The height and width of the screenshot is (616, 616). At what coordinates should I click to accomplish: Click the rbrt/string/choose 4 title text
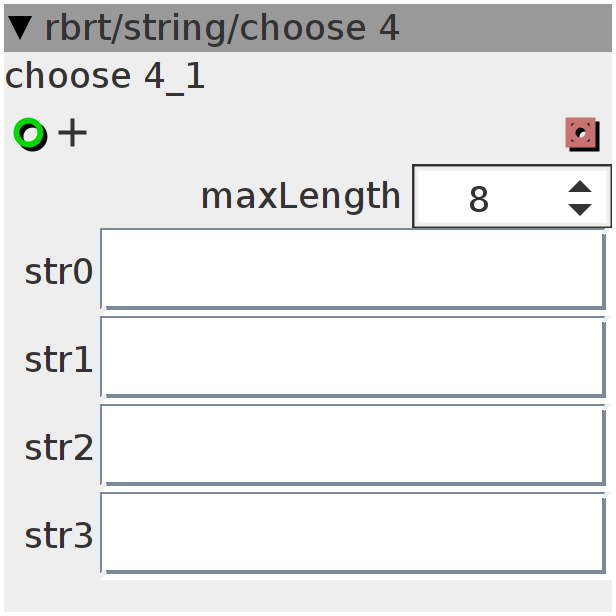coord(222,28)
